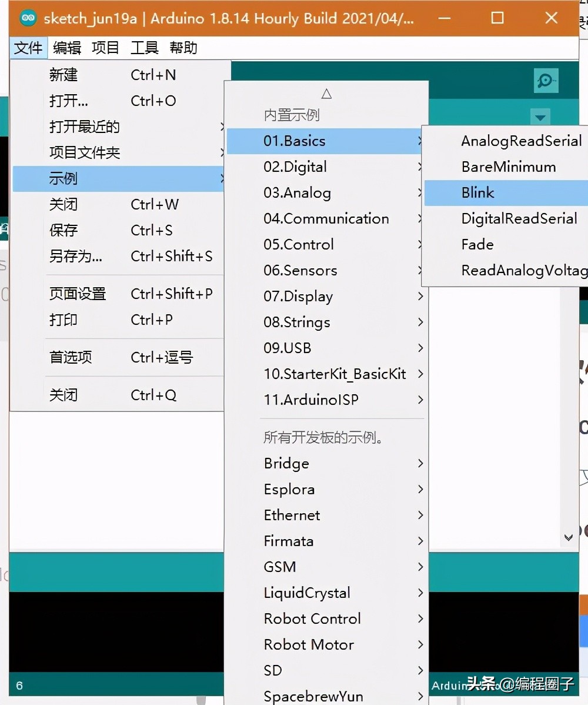Viewport: 588px width, 705px height.
Task: Expand SD library examples
Action: click(326, 670)
